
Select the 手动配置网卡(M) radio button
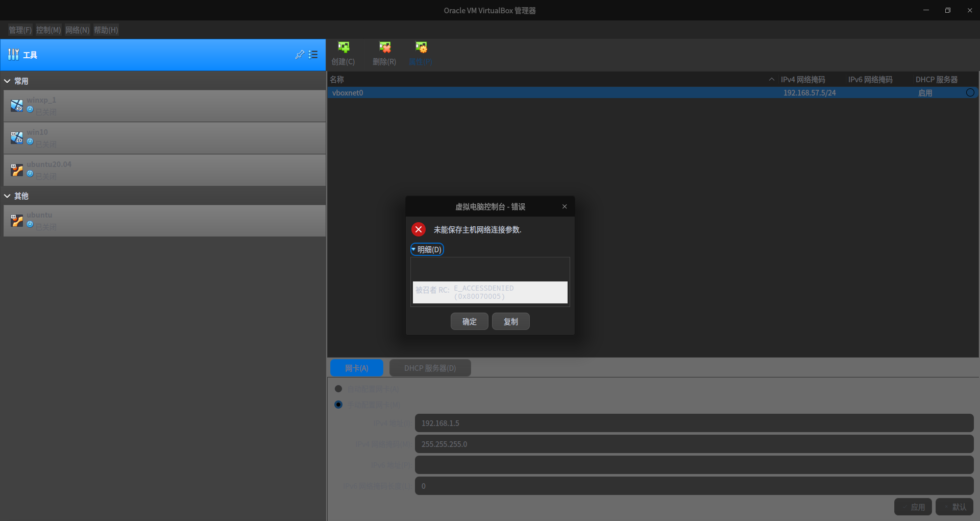[338, 405]
